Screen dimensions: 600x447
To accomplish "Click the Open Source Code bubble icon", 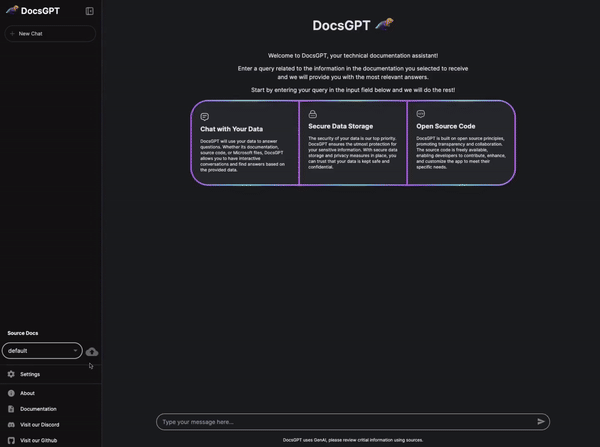I will (421, 114).
